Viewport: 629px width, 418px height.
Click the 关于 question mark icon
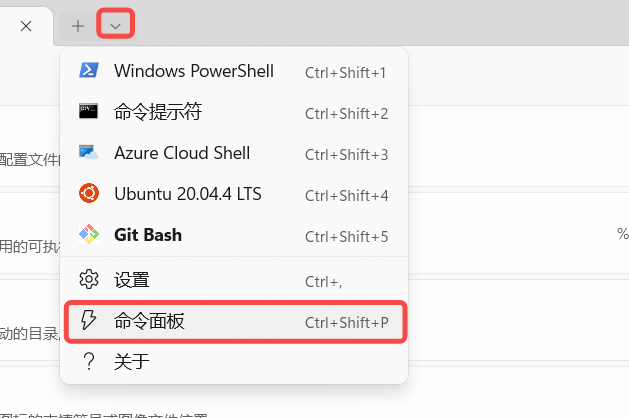89,361
